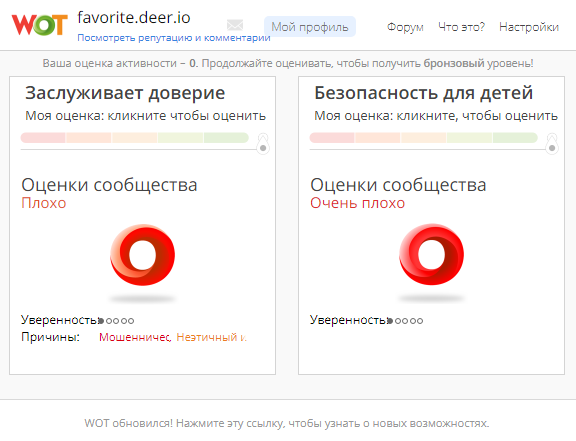Screen dimensions: 576x441
Task: Select the green segment of trustworthiness slider
Action: point(226,138)
